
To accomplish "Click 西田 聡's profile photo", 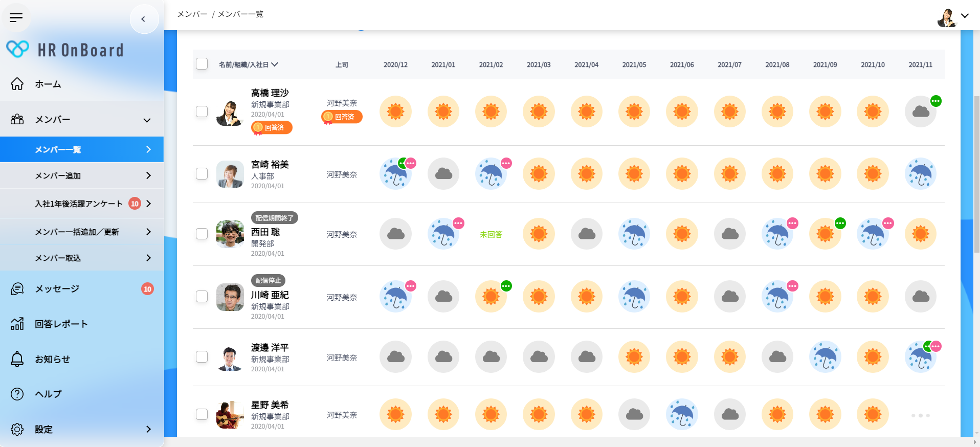I will [x=230, y=234].
